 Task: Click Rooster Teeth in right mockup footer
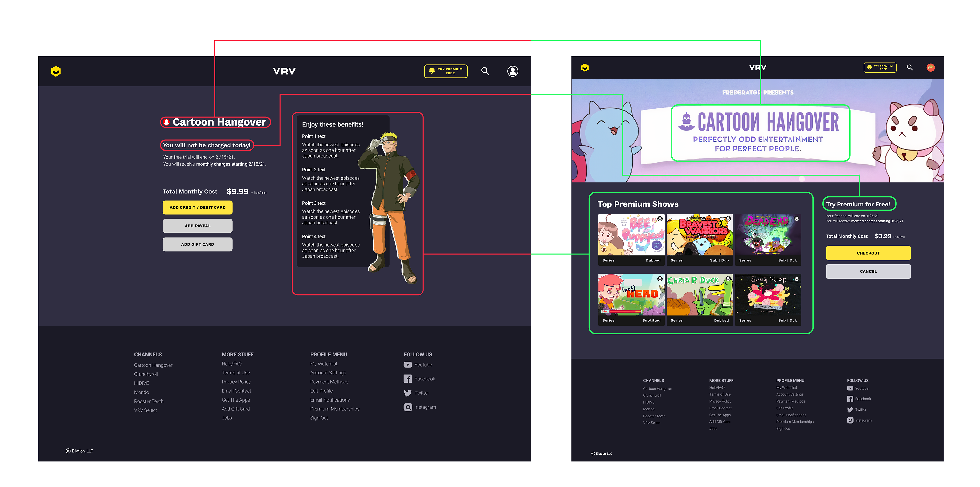coord(654,416)
